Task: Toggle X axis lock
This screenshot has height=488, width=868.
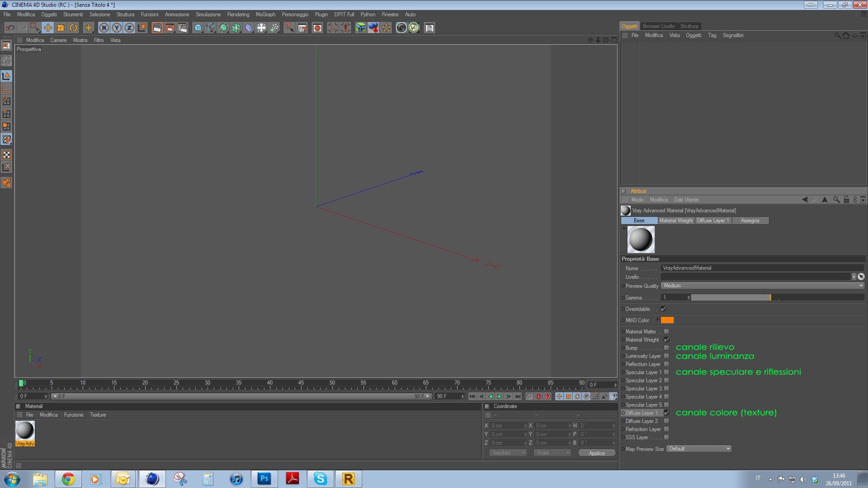Action: 104,28
